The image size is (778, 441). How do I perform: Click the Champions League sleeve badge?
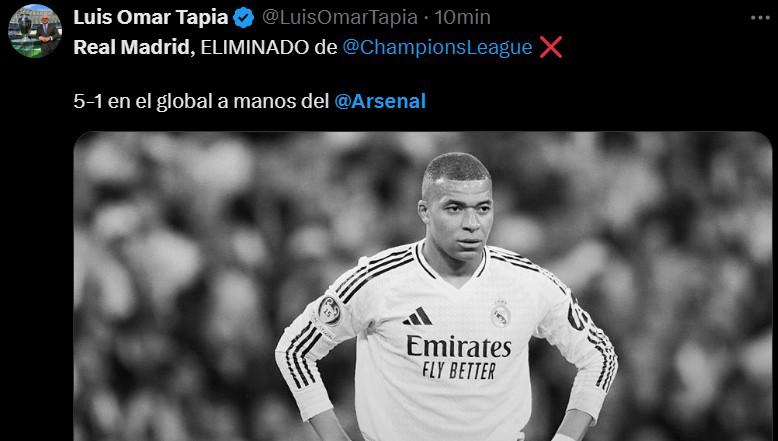point(329,311)
